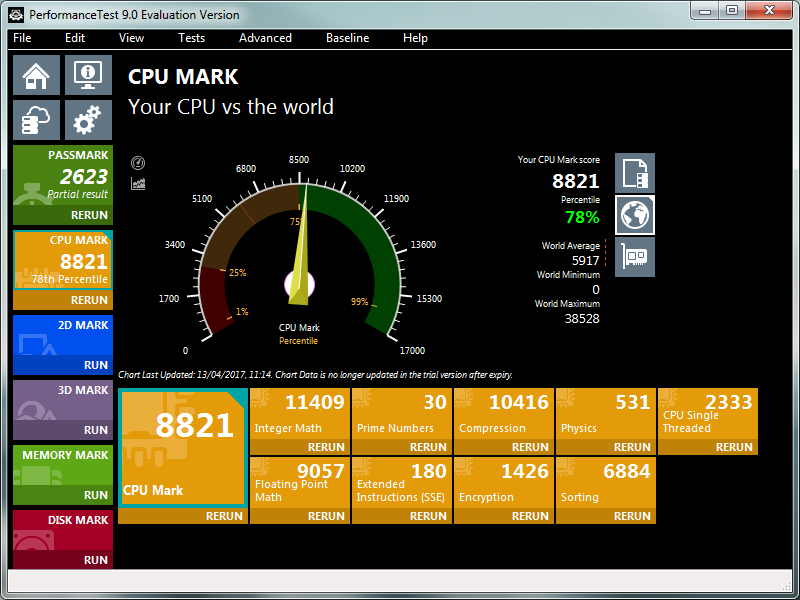This screenshot has width=800, height=600.
Task: Select the Extended Instructions 180 tile
Action: tap(402, 483)
